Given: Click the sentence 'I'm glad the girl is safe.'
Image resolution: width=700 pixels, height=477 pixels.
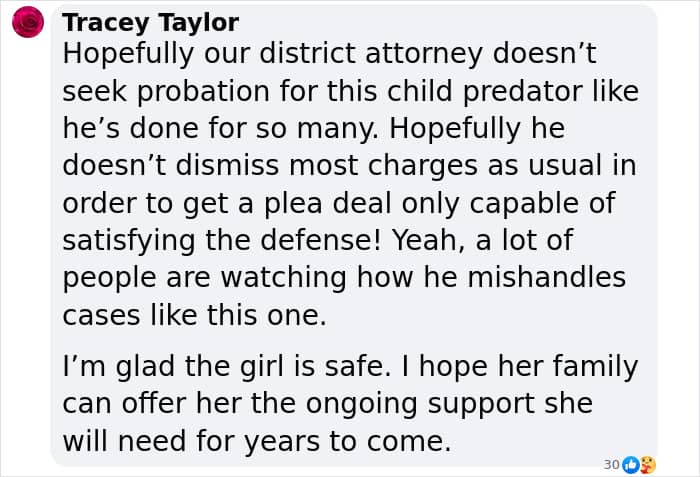Looking at the screenshot, I should pyautogui.click(x=229, y=367).
